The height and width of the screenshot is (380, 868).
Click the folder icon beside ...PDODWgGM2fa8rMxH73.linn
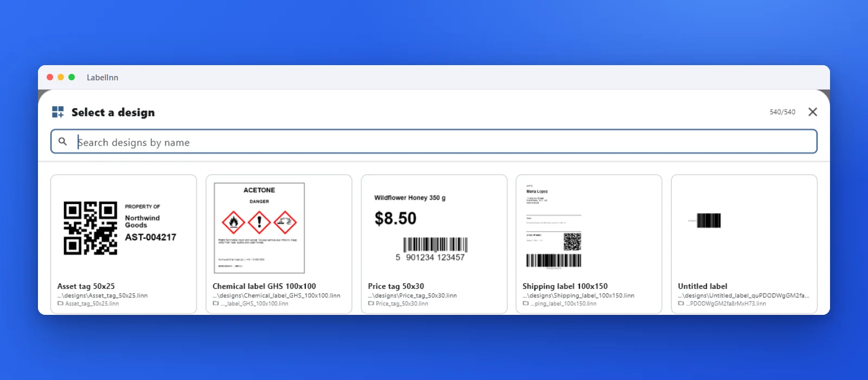pyautogui.click(x=681, y=303)
